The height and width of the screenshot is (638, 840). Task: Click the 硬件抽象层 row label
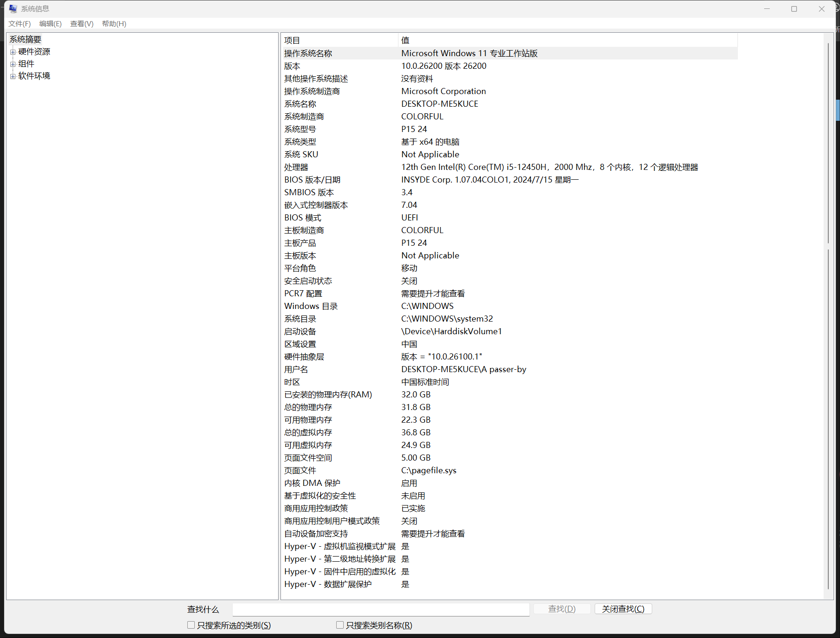(x=304, y=357)
